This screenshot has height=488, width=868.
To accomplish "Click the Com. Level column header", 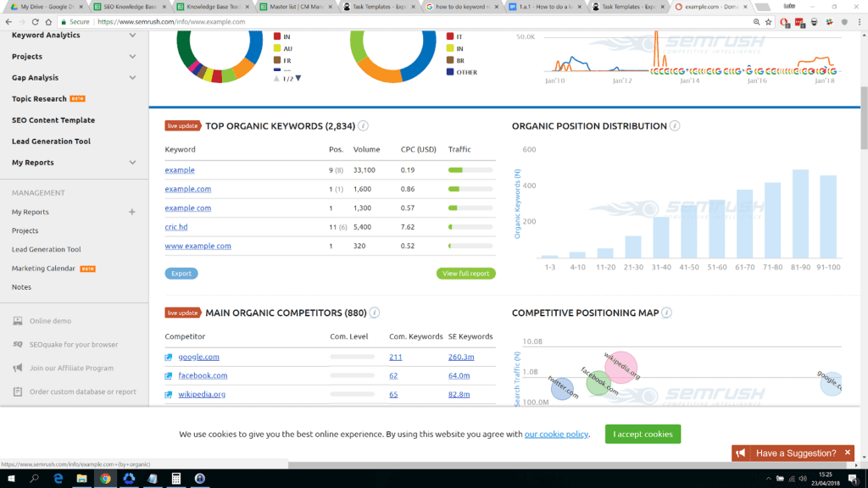I will [x=348, y=337].
